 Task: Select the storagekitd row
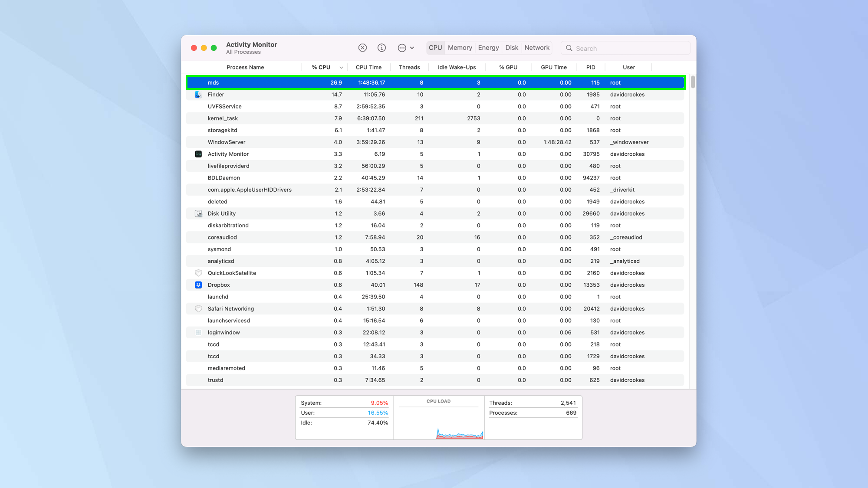(435, 130)
